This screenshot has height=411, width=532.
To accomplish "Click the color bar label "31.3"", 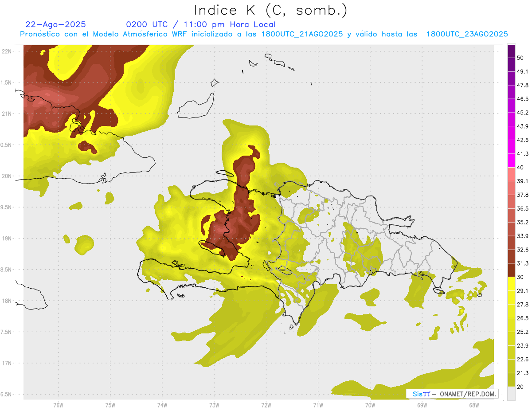I will 523,263.
